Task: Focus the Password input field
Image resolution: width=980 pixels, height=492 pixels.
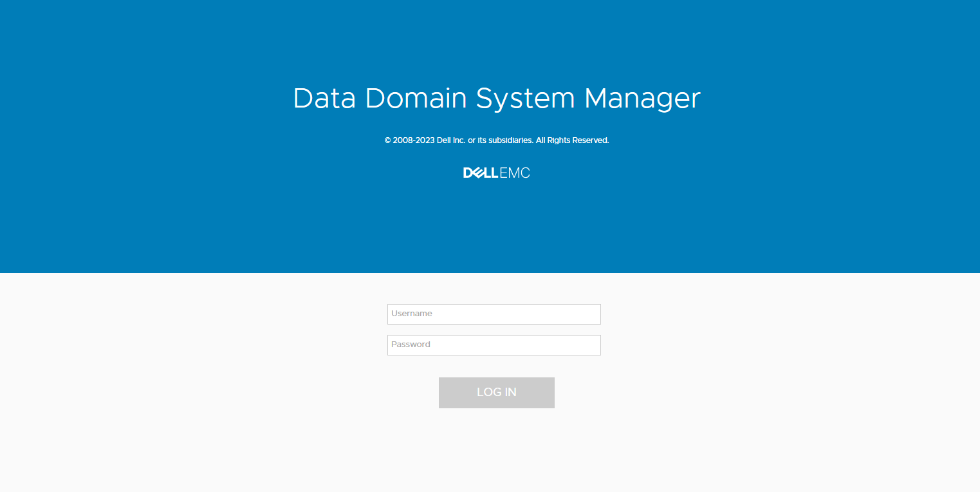Action: [x=494, y=345]
